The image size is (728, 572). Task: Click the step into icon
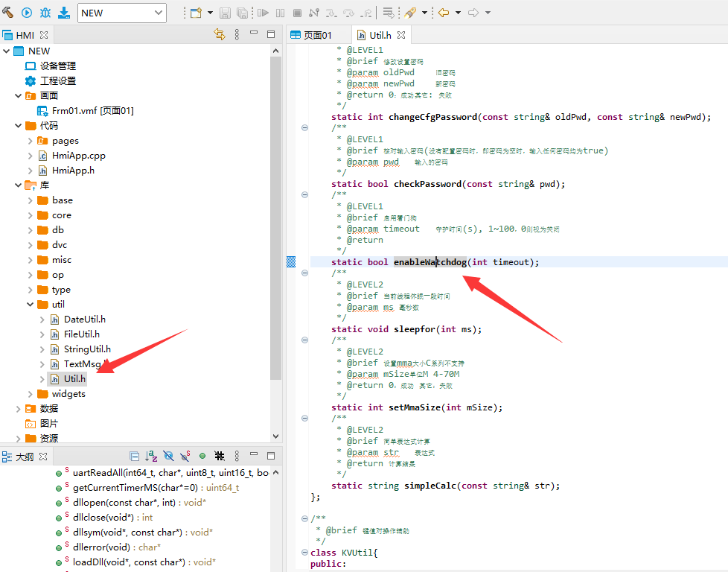pos(331,13)
